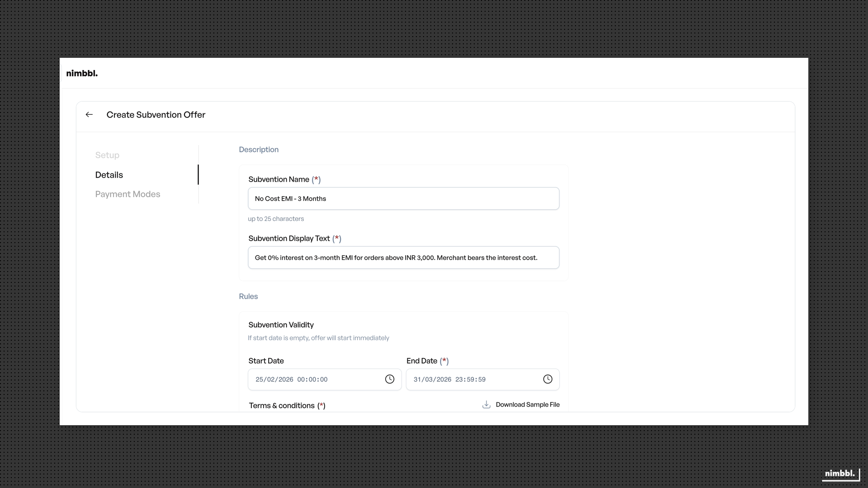The height and width of the screenshot is (488, 868).
Task: Click the Rules section heading
Action: 248,296
